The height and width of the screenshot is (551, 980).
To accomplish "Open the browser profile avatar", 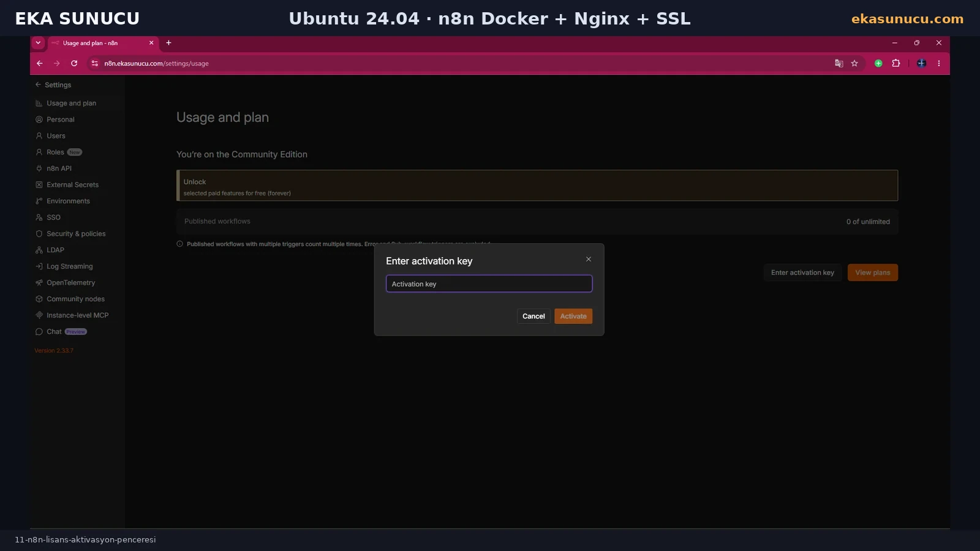I will 921,63.
